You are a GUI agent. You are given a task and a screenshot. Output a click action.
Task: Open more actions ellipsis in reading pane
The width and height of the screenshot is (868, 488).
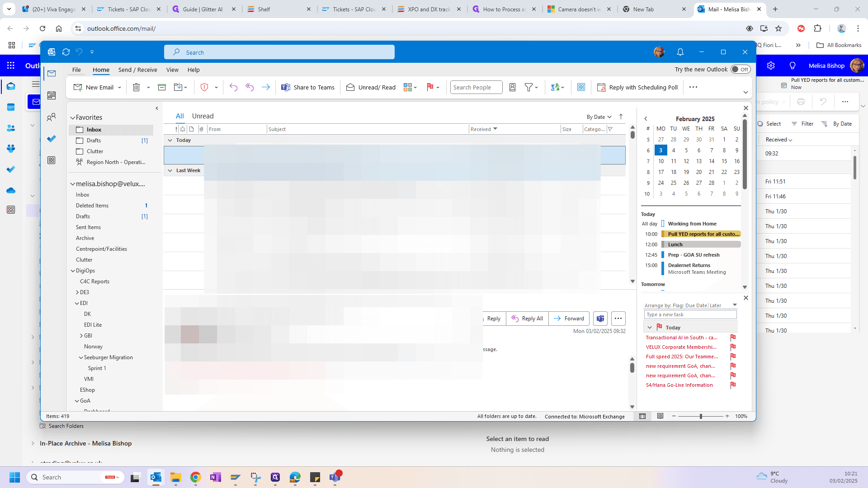tap(618, 319)
